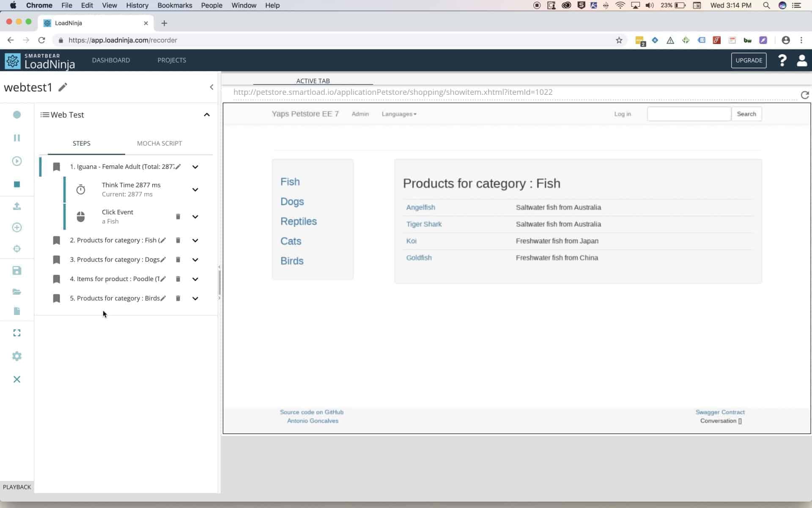
Task: Open the Tiger Shark product link
Action: point(424,224)
